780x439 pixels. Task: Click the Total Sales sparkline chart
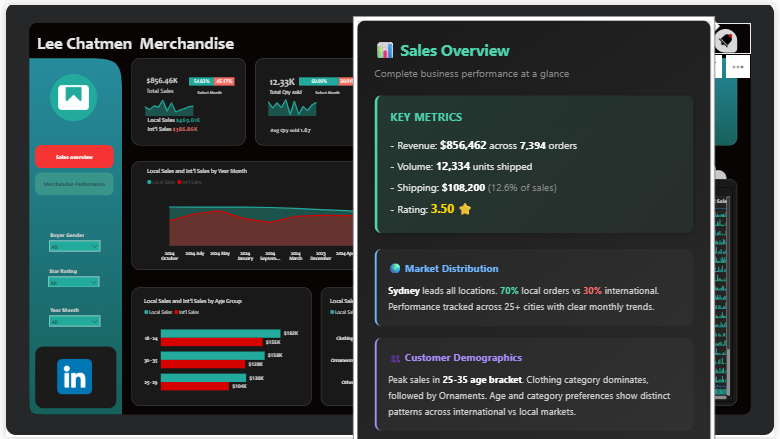coord(169,108)
